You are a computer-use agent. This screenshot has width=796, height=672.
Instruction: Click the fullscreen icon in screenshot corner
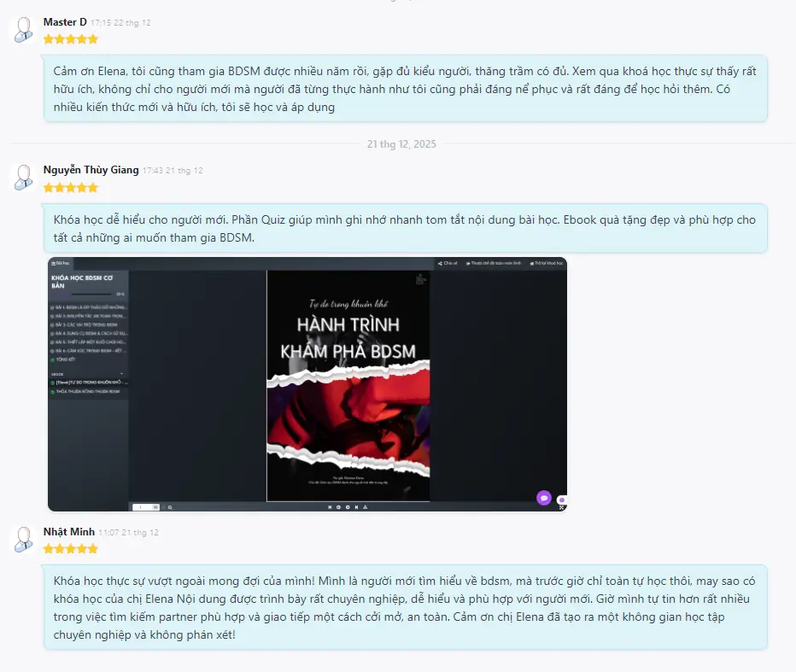pos(561,507)
